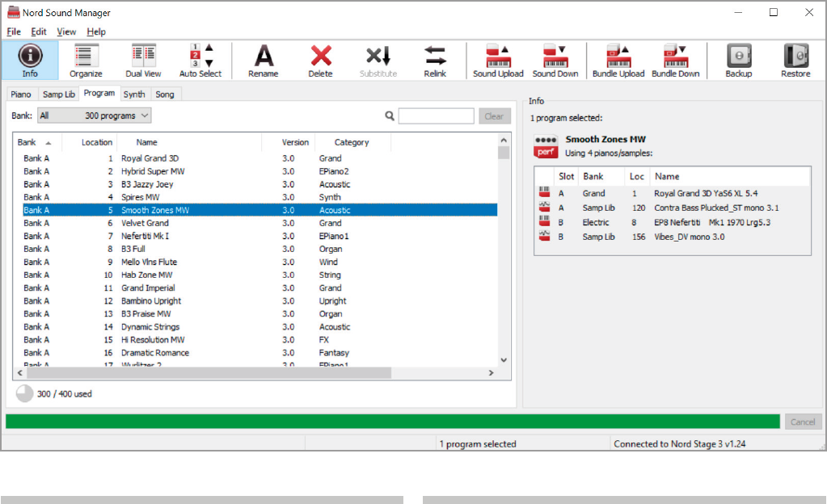This screenshot has width=827, height=504.
Task: Select the Nefertiti Mk I program row
Action: pyautogui.click(x=259, y=236)
